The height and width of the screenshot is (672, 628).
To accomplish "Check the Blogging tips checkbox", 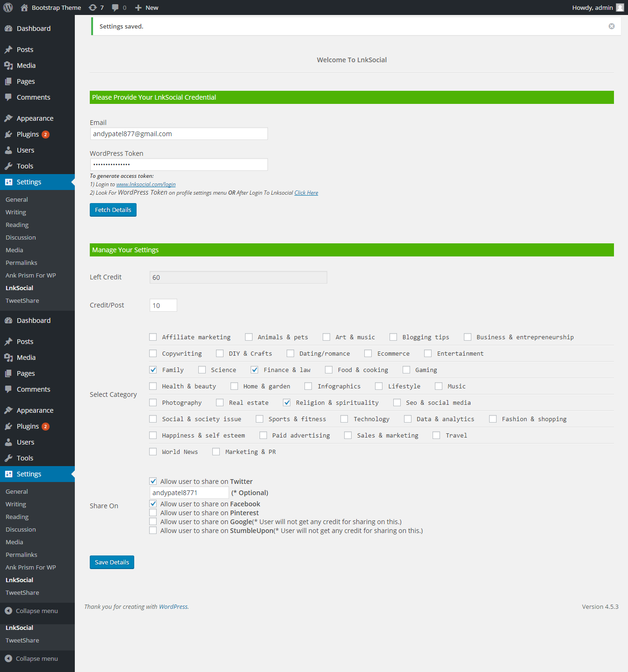I will 393,337.
